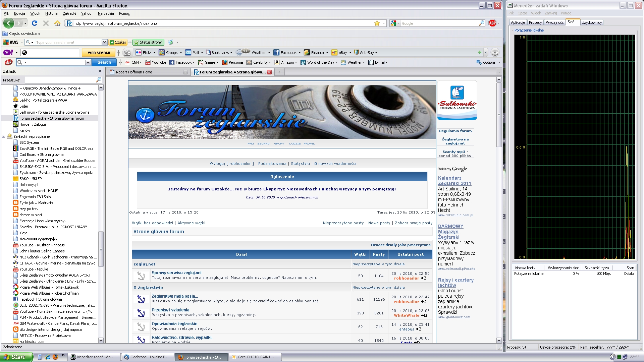Image resolution: width=644 pixels, height=362 pixels.
Task: Open the Adblock Plus ABP icon
Action: pos(492,23)
